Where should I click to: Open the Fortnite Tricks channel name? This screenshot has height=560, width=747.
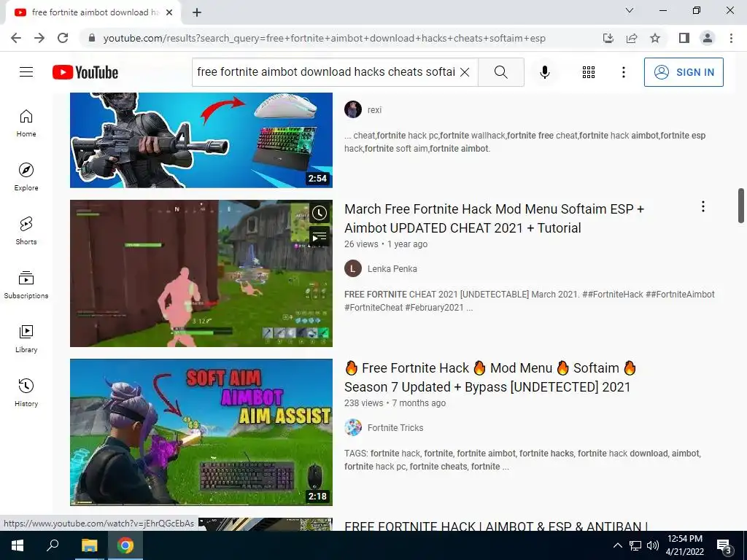point(395,428)
